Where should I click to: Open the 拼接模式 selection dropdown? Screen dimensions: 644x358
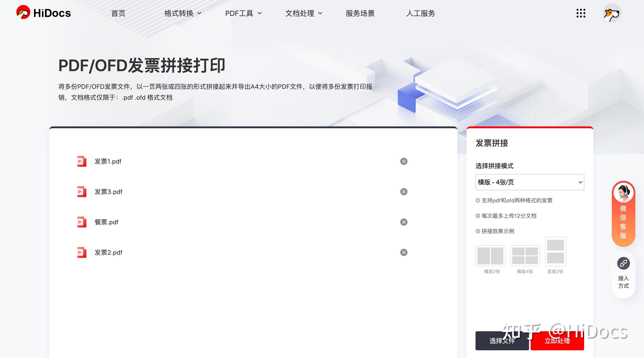(x=529, y=182)
